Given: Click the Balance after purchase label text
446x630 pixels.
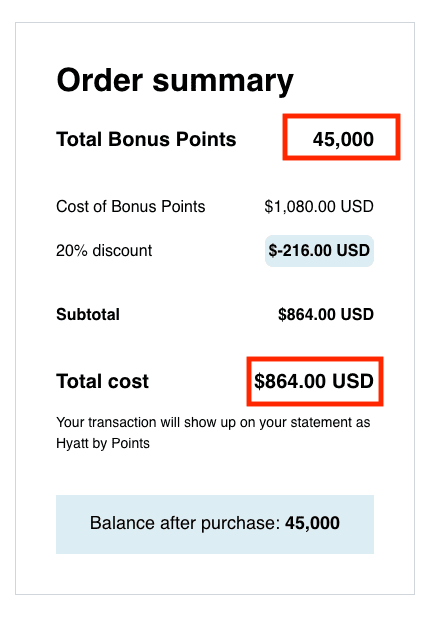Looking at the screenshot, I should (185, 523).
